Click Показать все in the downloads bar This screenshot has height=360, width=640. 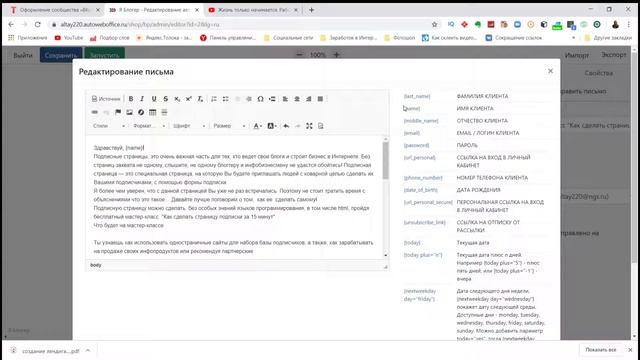[600, 350]
